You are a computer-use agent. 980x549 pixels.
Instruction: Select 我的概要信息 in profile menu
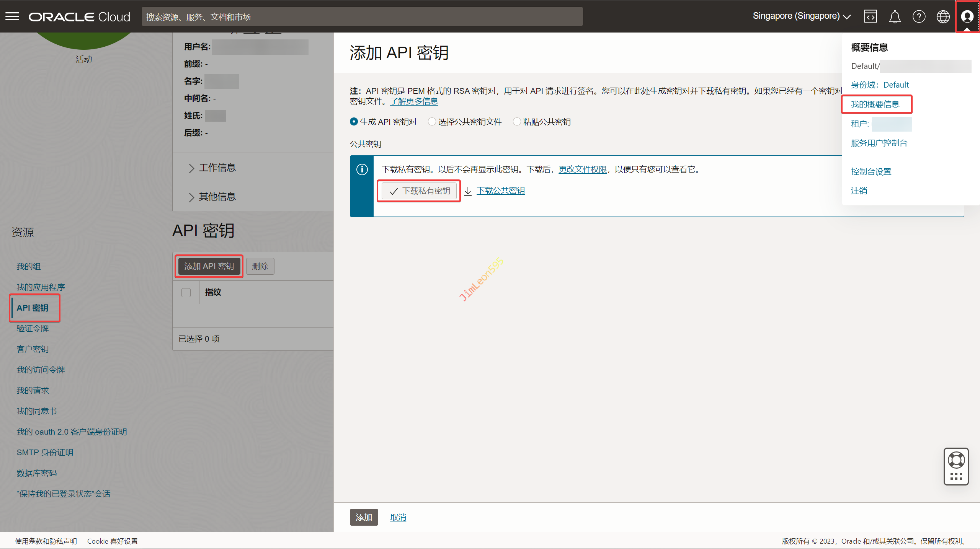point(875,104)
